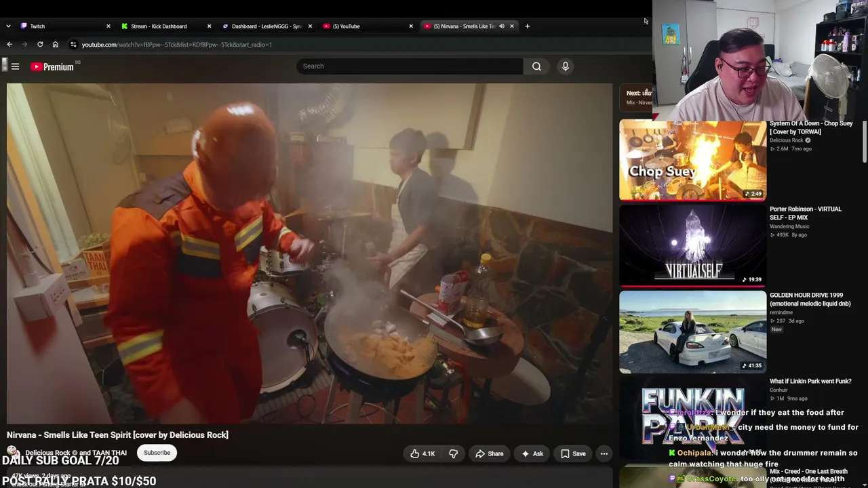This screenshot has height=488, width=868.
Task: Open Porter Robinson VIRTUAL SELF title link
Action: pyautogui.click(x=806, y=213)
